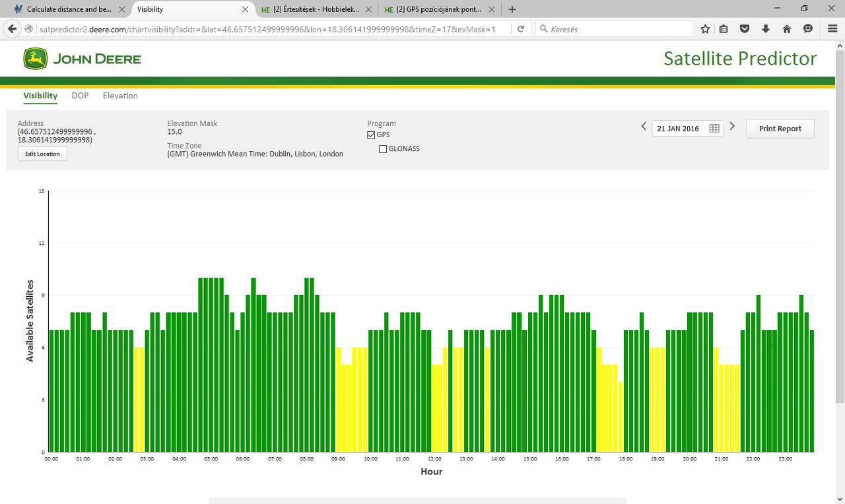Click the 12:00 hour label on axis

(x=434, y=459)
